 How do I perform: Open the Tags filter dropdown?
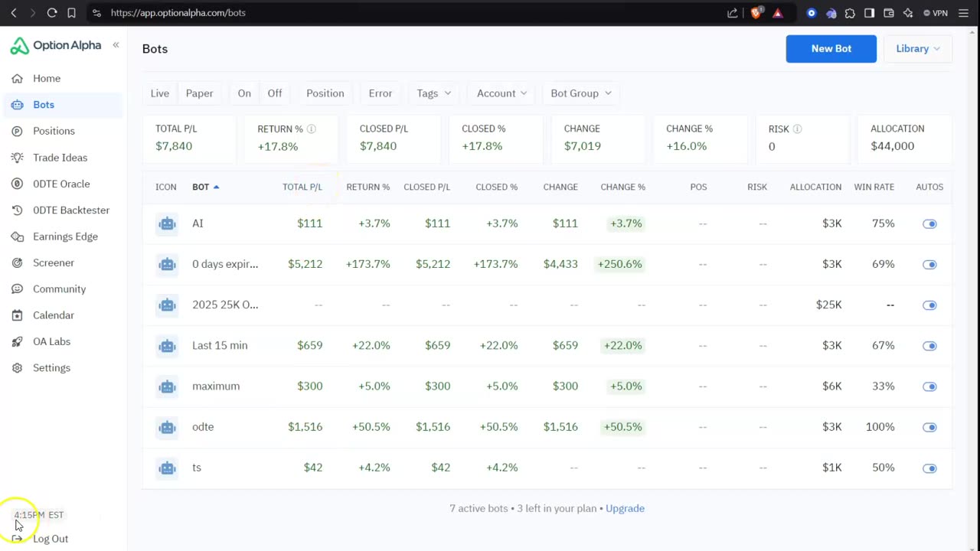(x=433, y=93)
